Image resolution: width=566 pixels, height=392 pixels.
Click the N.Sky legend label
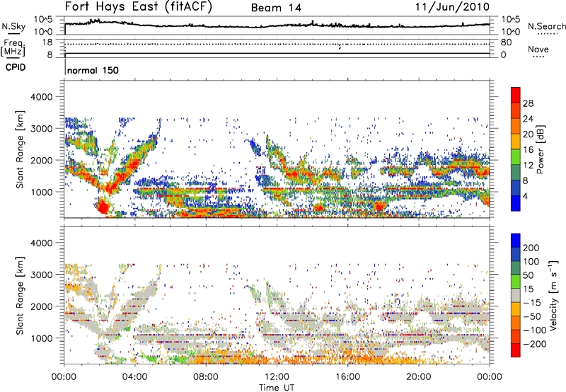click(13, 26)
